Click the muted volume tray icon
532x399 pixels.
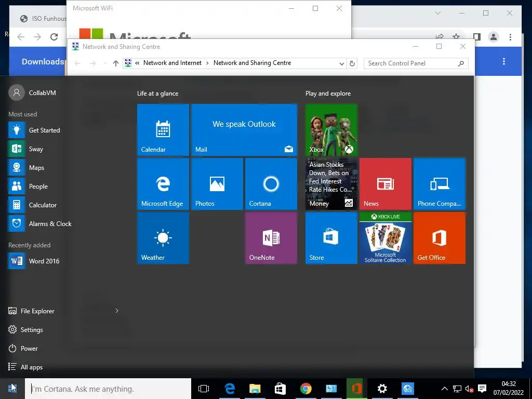[x=470, y=389]
